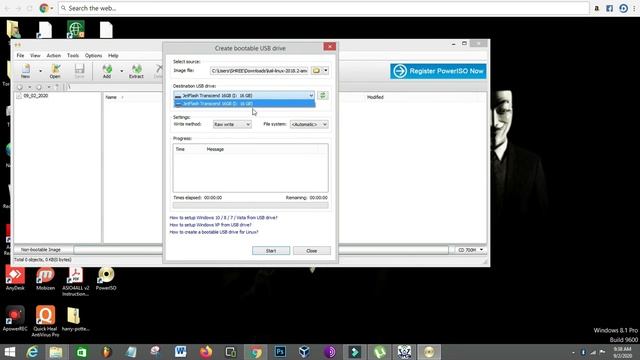640x360 pixels.
Task: Open the PowerISO desktop shortcut
Action: tap(106, 279)
